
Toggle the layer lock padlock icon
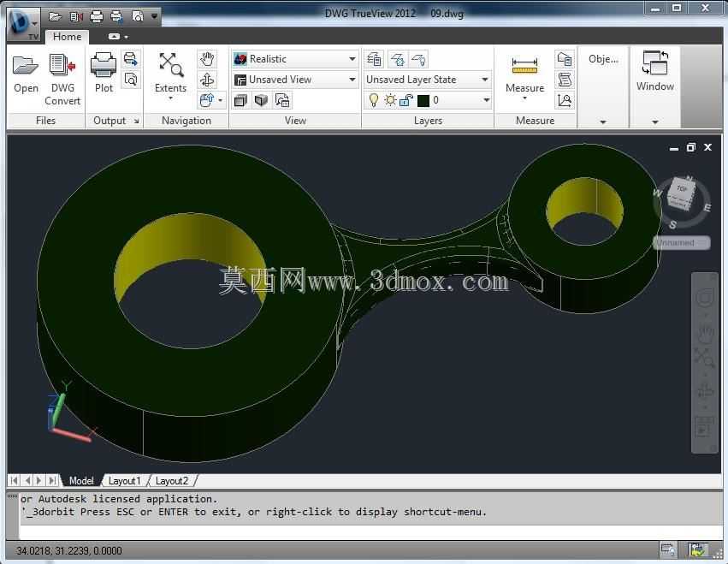click(x=406, y=100)
